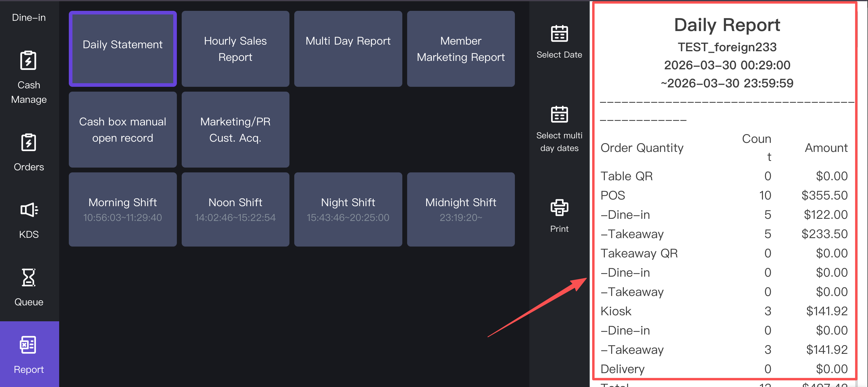
Task: Click the Orders clipboard icon
Action: 28,143
